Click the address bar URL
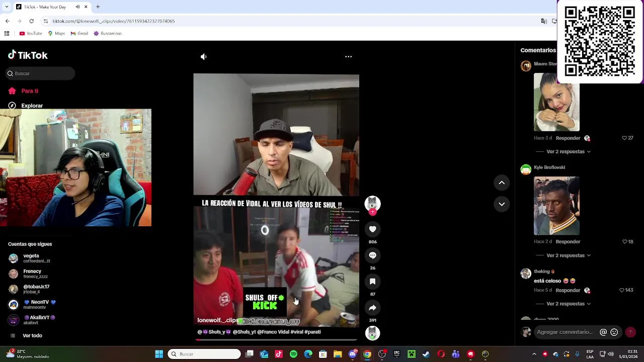 click(x=114, y=21)
